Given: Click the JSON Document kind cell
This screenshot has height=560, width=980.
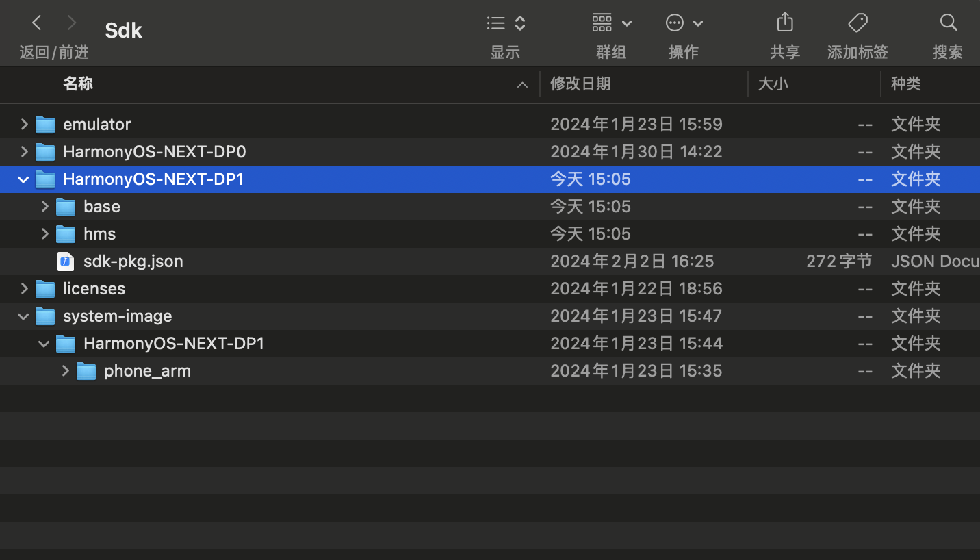Looking at the screenshot, I should click(936, 261).
